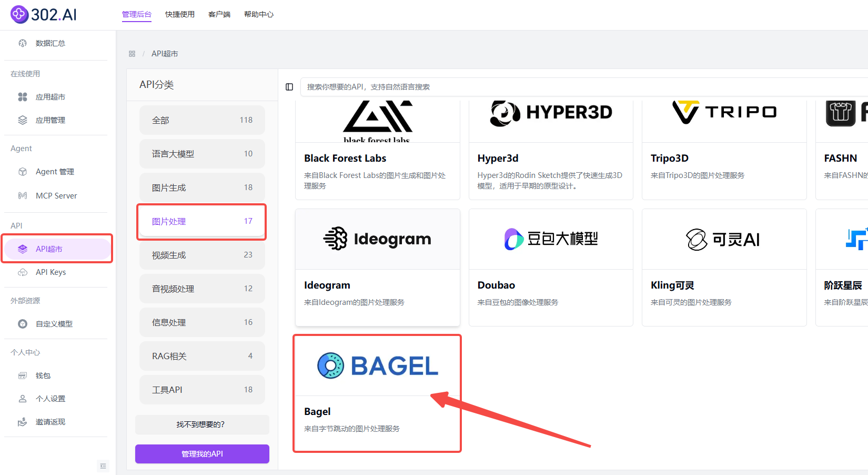Screen dimensions: 868x475
Task: Select 图片生成 category
Action: 202,187
